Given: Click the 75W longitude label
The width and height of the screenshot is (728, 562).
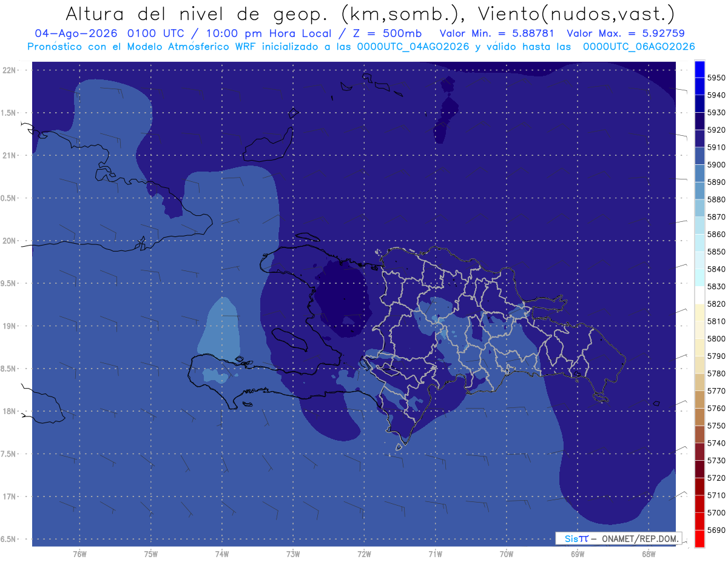Looking at the screenshot, I should [150, 555].
